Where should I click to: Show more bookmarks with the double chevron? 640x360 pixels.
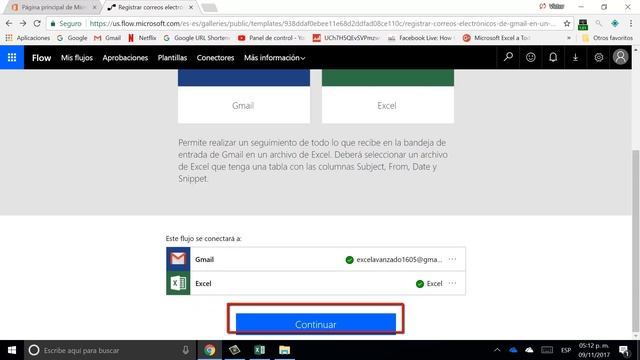[569, 38]
